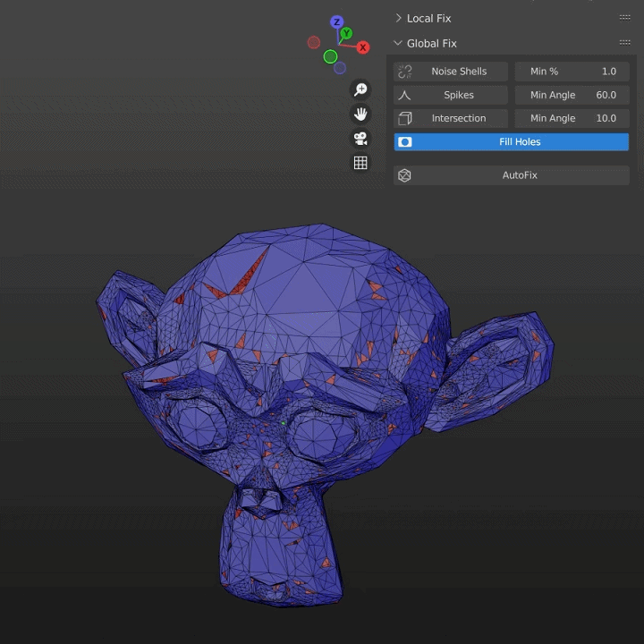Click the negative Z axis blue circle
The image size is (644, 644).
340,68
